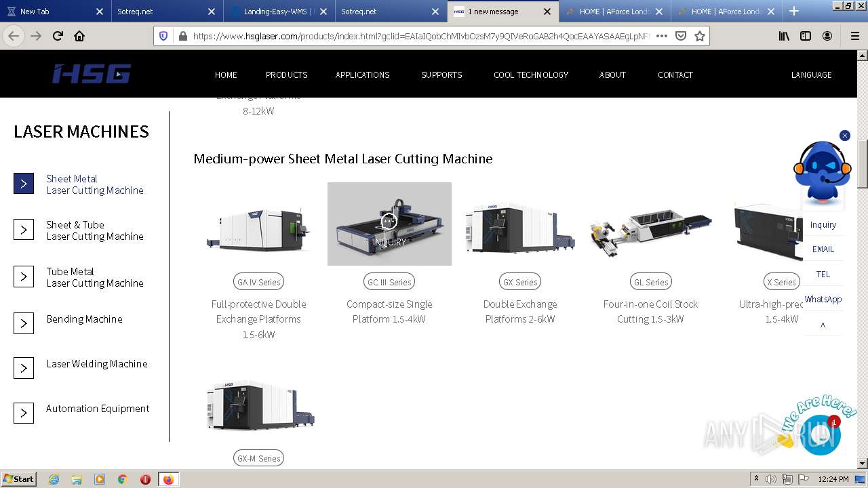Click the GX Series button
The image size is (868, 488).
pyautogui.click(x=520, y=282)
